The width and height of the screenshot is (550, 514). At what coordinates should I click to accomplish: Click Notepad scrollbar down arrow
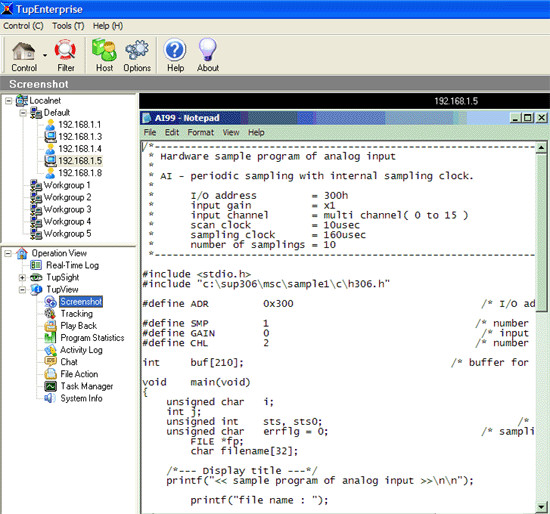(541, 507)
